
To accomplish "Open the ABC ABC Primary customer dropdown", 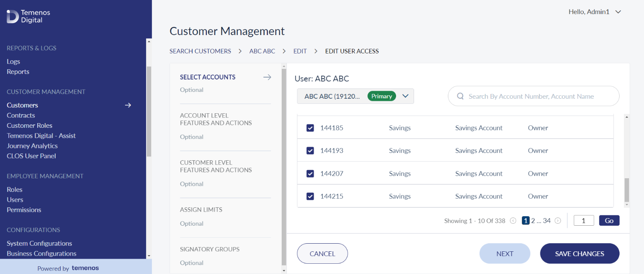I will (x=355, y=96).
